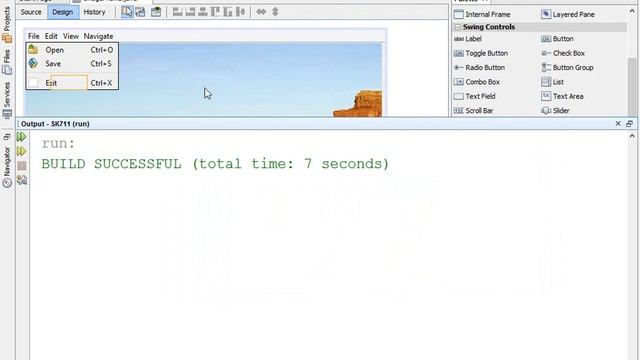Image resolution: width=640 pixels, height=360 pixels.
Task: Click the Preview Design icon
Action: [156, 12]
